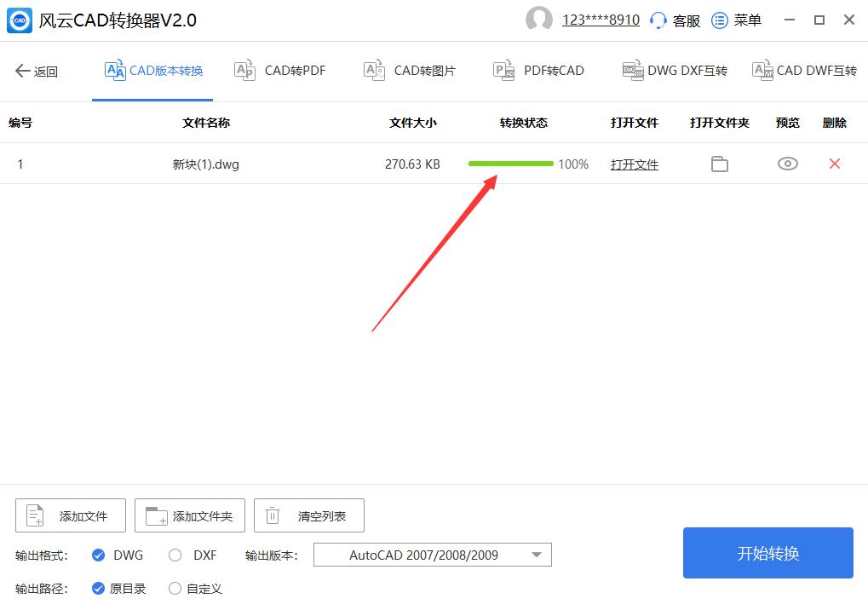868x610 pixels.
Task: Click 开始转换 to start conversion
Action: [x=767, y=553]
